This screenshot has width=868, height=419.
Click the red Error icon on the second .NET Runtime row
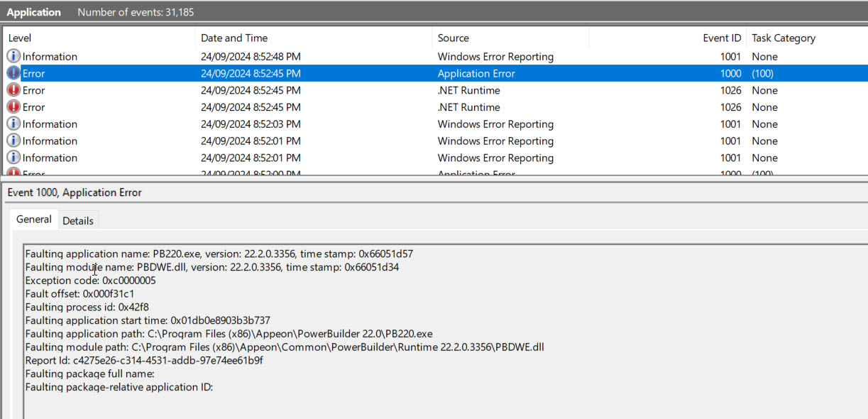(13, 107)
